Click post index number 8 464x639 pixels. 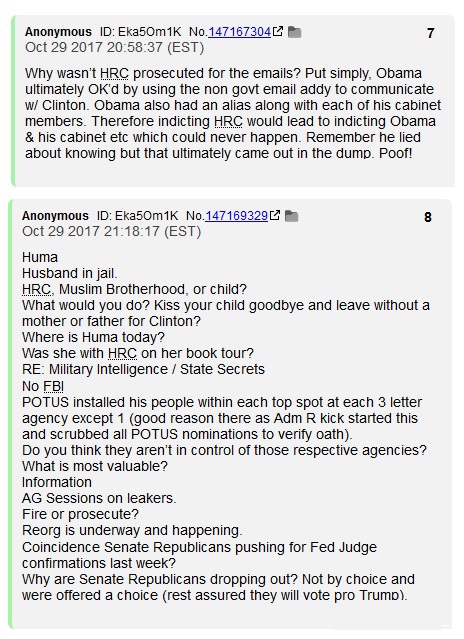pos(428,217)
